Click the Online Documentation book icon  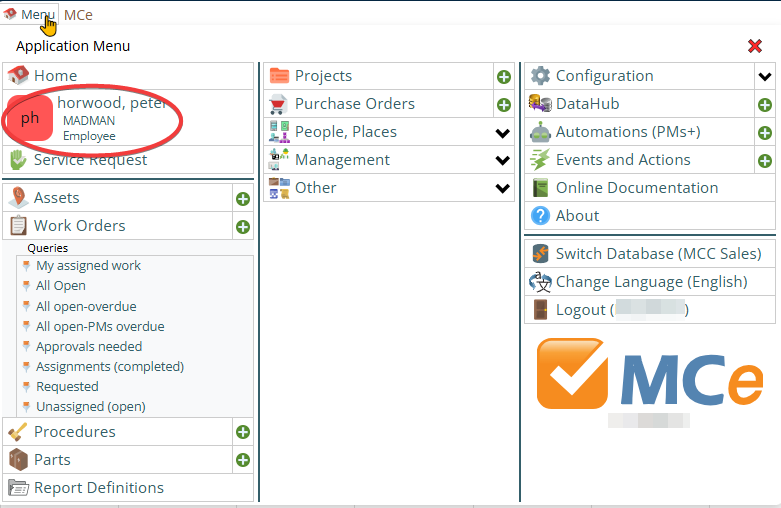[540, 188]
